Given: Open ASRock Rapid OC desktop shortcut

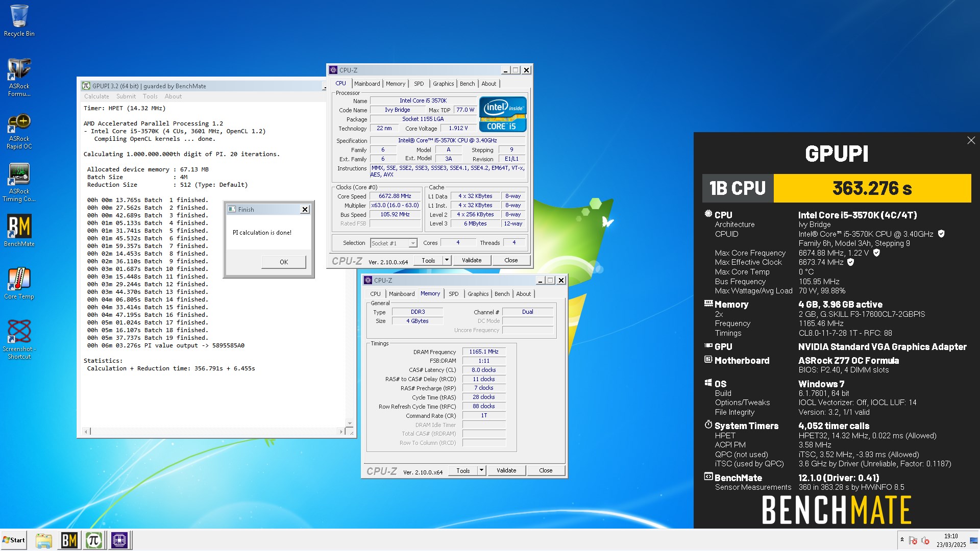Looking at the screenshot, I should click(19, 132).
